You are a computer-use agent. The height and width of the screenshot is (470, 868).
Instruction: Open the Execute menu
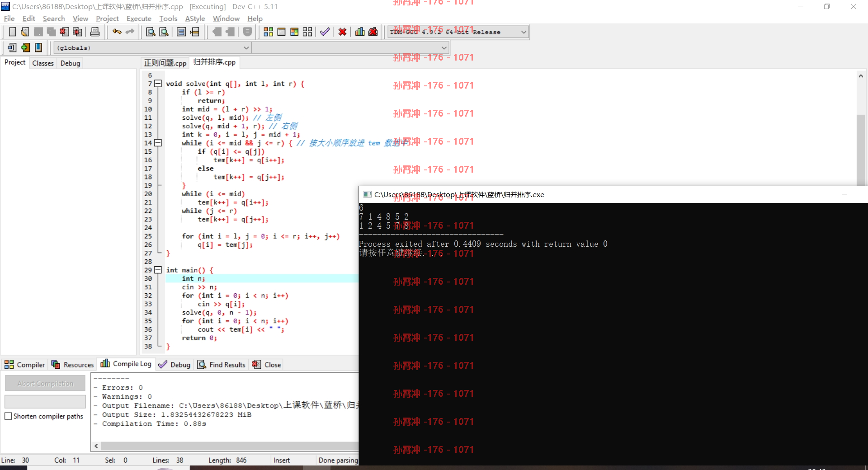[x=139, y=19]
